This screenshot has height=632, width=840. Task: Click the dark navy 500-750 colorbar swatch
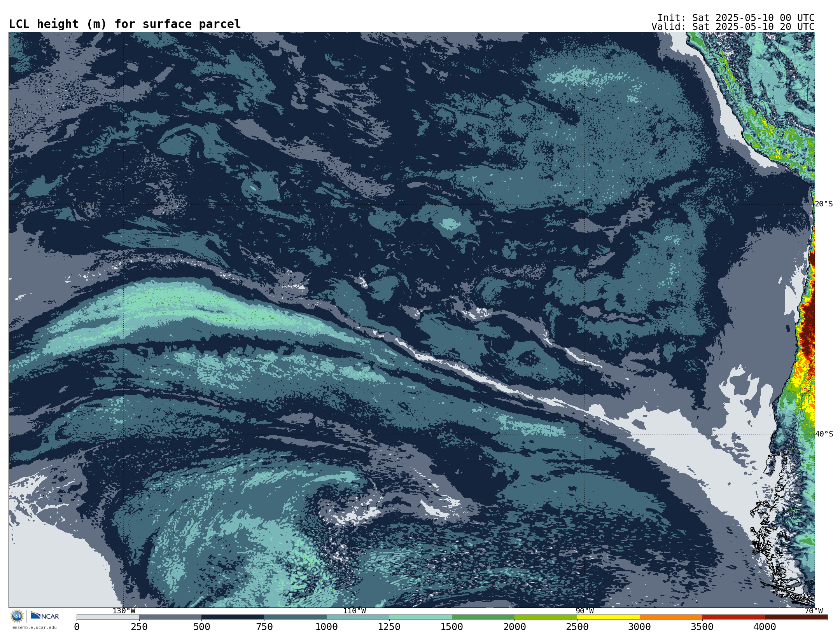pos(233,617)
